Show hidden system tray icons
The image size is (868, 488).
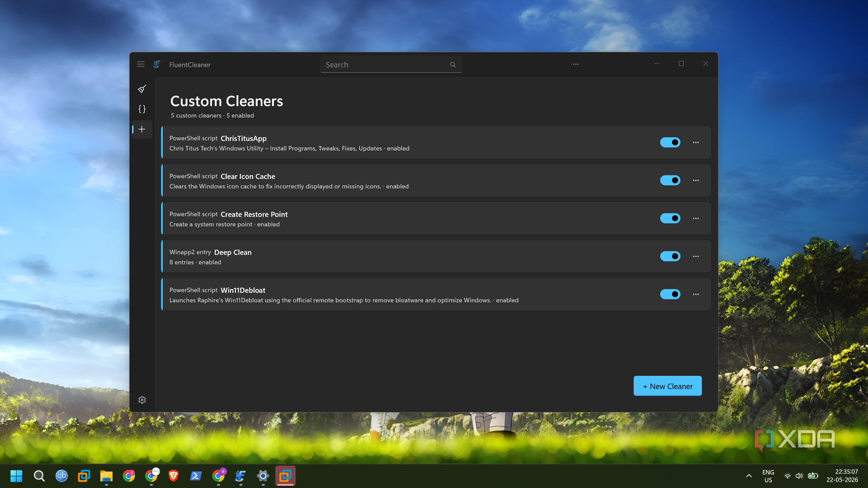pyautogui.click(x=749, y=476)
